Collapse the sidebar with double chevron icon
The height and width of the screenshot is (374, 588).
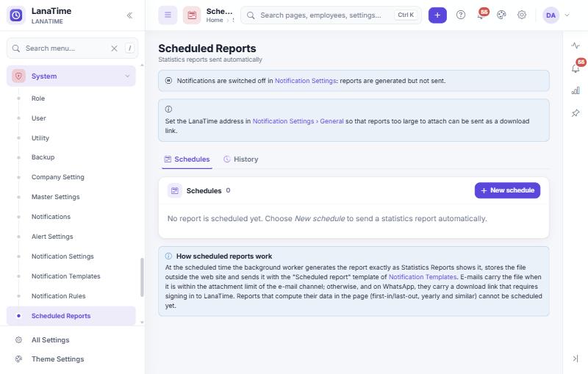tap(129, 15)
